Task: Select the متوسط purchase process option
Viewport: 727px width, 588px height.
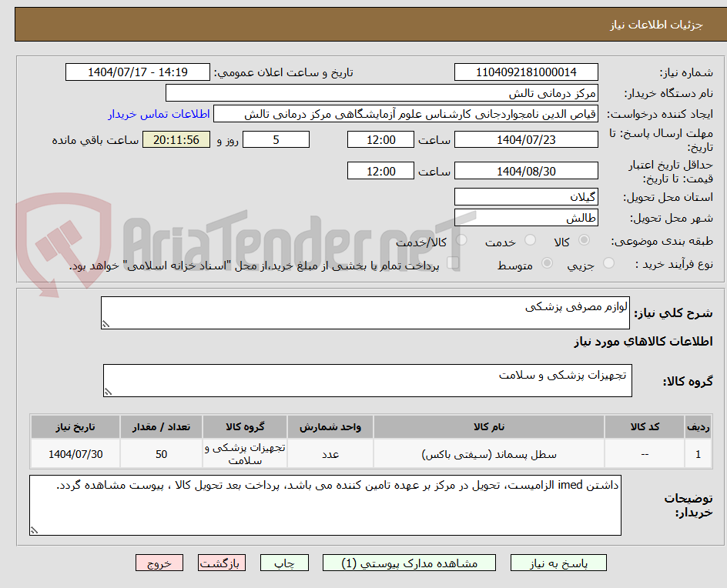Action: point(547,262)
